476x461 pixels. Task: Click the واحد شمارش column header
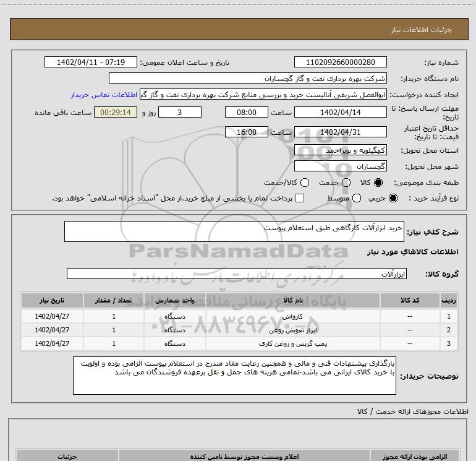[x=175, y=300]
